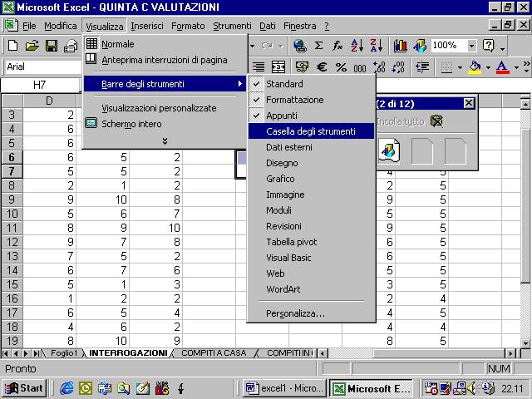
Task: Open Visualizzazioni personalizzate
Action: 165,108
